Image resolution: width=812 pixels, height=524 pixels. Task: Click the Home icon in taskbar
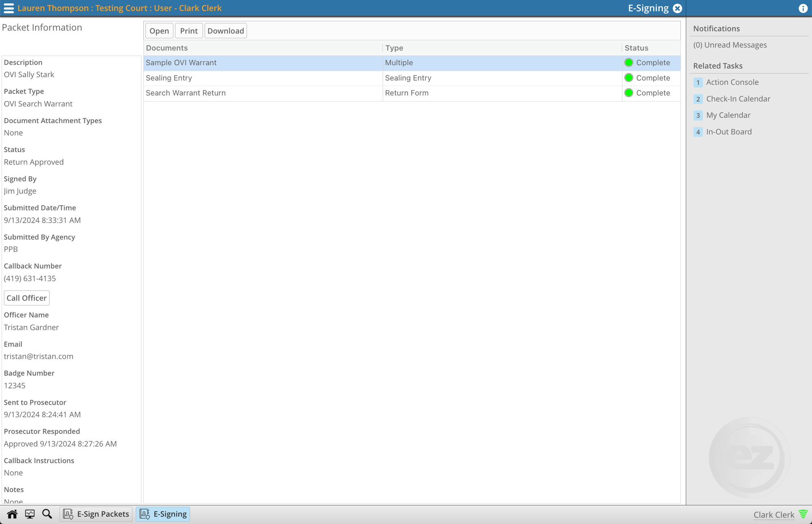pos(11,514)
